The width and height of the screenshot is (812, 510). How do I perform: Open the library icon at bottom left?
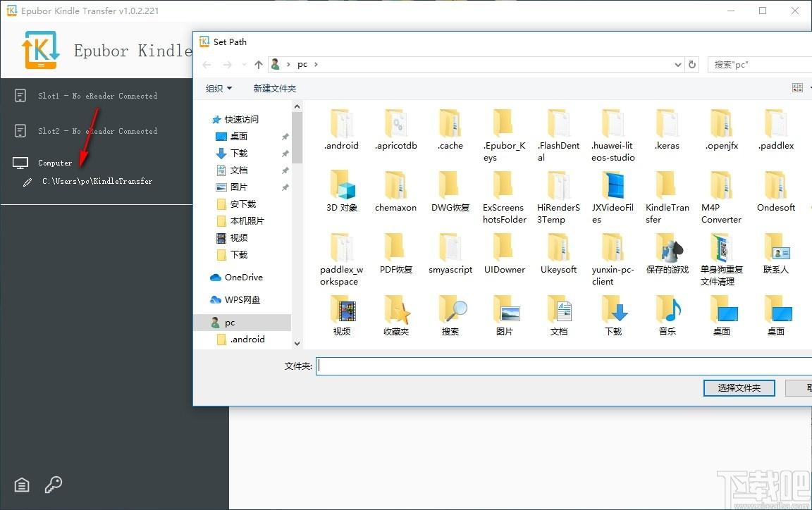(22, 485)
